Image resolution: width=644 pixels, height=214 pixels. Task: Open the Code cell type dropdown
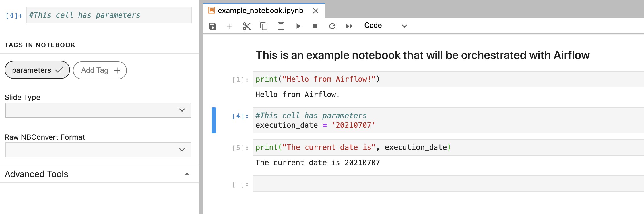point(385,26)
